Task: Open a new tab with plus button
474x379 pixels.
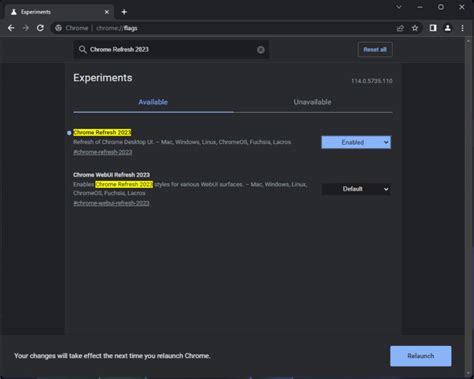Action: (x=124, y=12)
